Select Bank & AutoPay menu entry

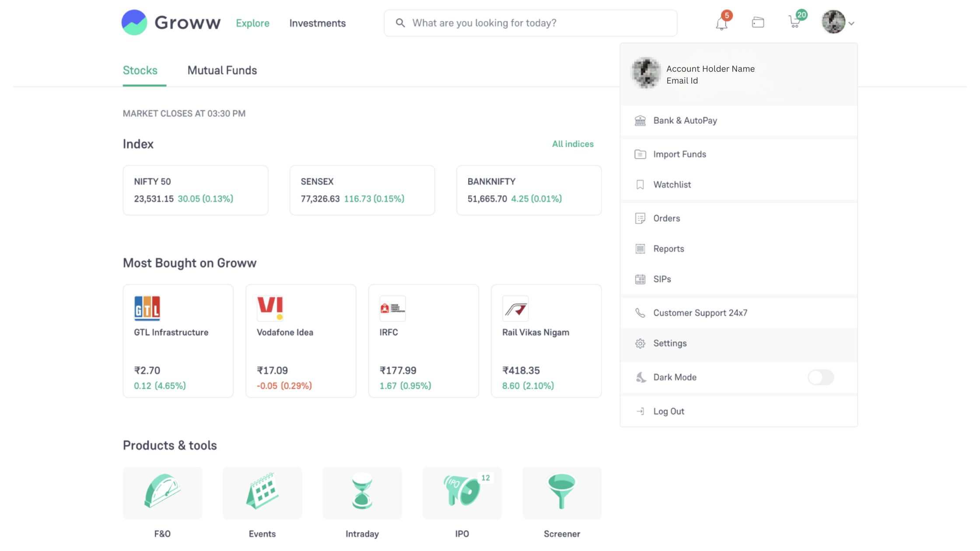pos(738,121)
